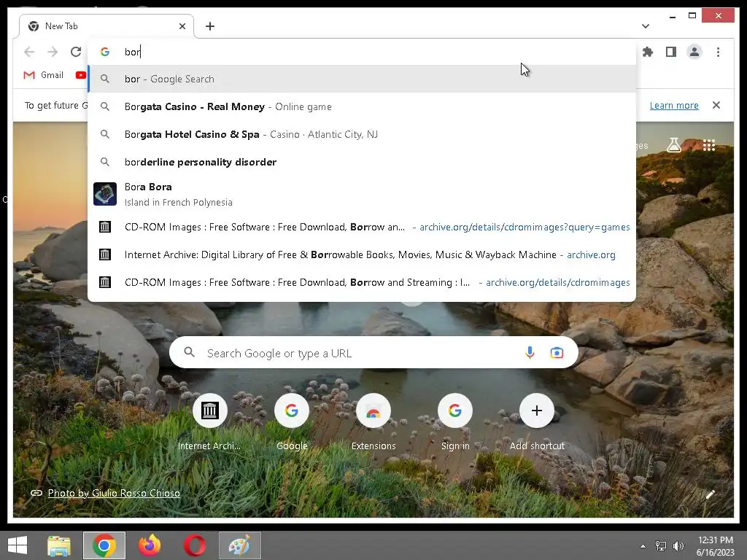Click the network tray icon

tap(661, 546)
